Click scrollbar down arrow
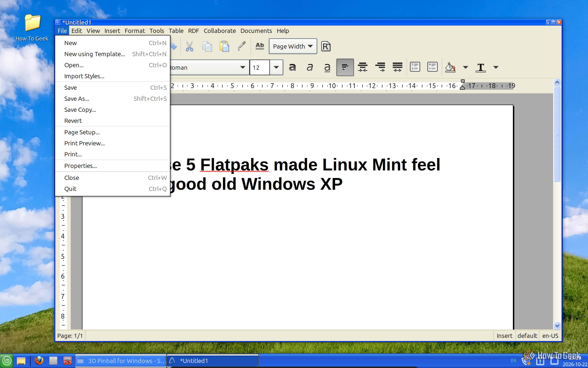This screenshot has height=368, width=588. tap(557, 325)
